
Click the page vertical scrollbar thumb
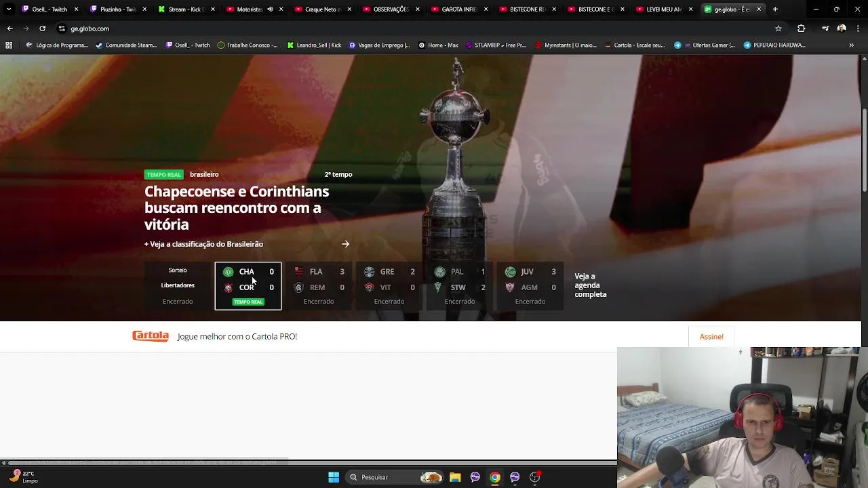(x=864, y=150)
